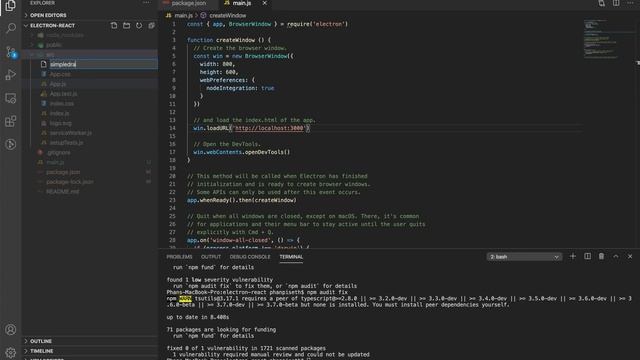Viewport: 640px width, 360px height.
Task: Click the createWindow breadcrumb
Action: click(x=227, y=16)
